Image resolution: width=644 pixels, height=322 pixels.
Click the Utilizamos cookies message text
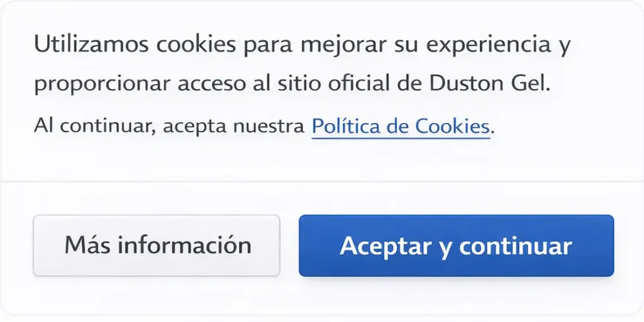[x=303, y=65]
